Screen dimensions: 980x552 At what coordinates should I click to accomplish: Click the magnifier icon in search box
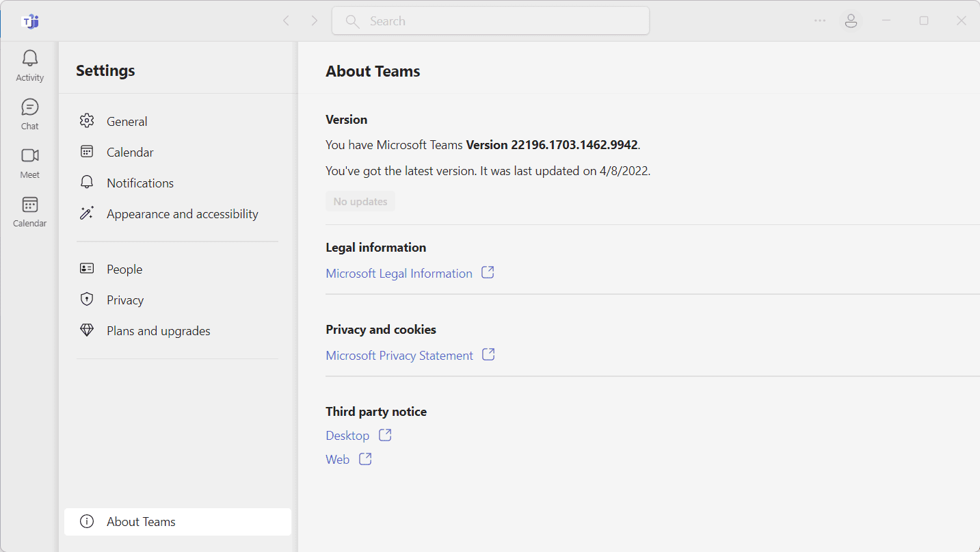coord(352,21)
